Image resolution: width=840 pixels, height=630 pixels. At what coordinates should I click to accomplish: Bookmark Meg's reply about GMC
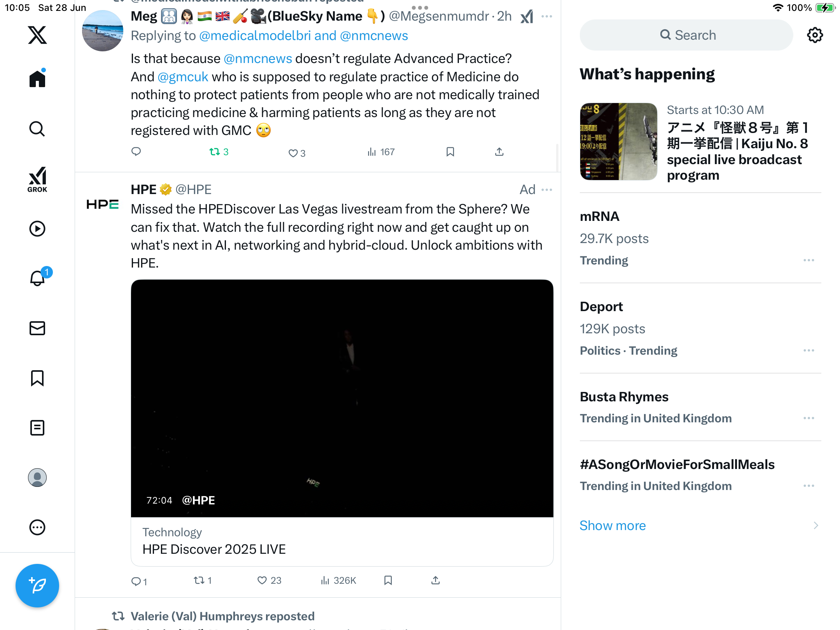450,152
